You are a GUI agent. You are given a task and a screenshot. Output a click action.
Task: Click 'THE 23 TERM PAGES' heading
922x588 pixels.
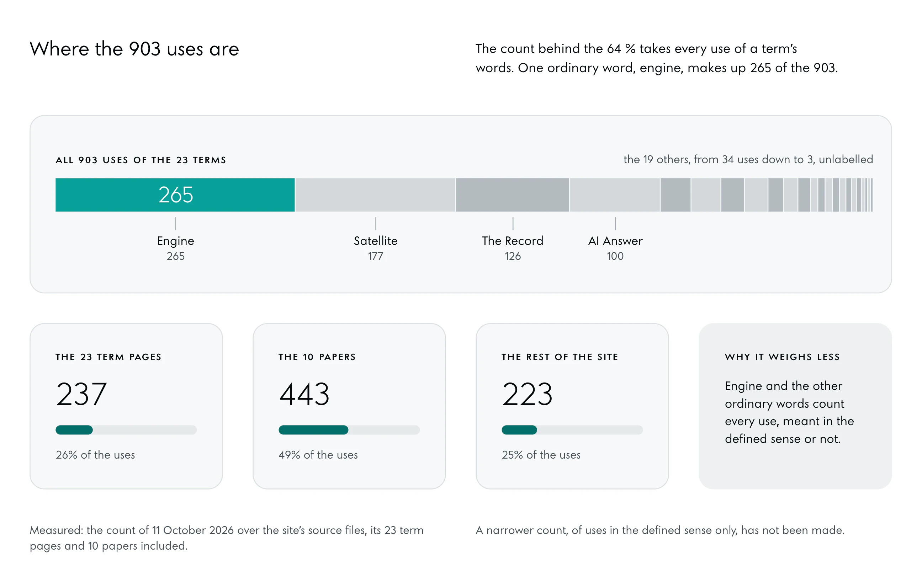point(108,357)
